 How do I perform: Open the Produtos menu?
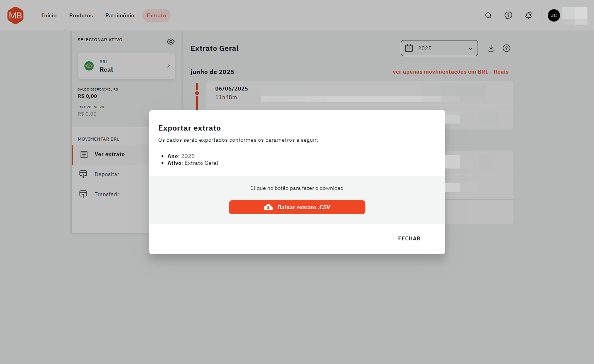click(x=81, y=15)
